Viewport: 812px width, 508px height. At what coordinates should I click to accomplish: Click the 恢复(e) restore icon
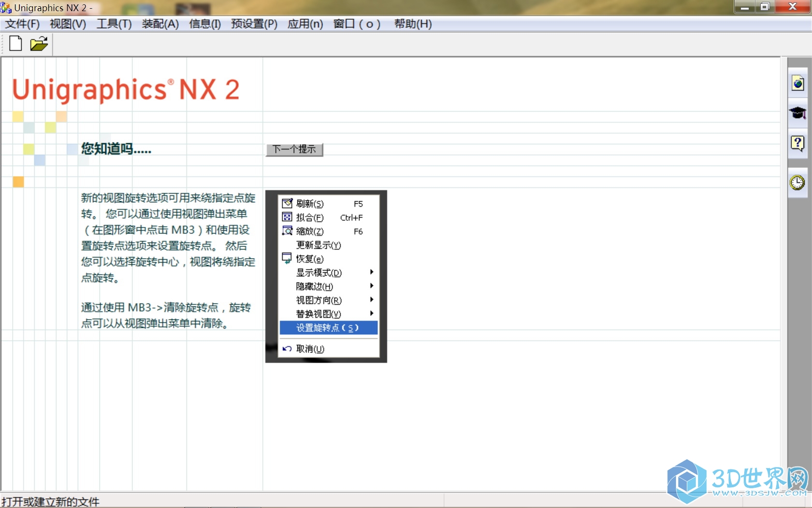[x=287, y=258]
